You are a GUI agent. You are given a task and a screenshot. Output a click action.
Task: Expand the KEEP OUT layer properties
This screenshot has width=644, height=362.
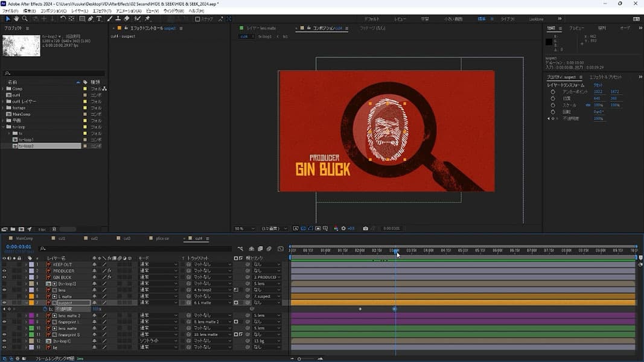click(27, 265)
